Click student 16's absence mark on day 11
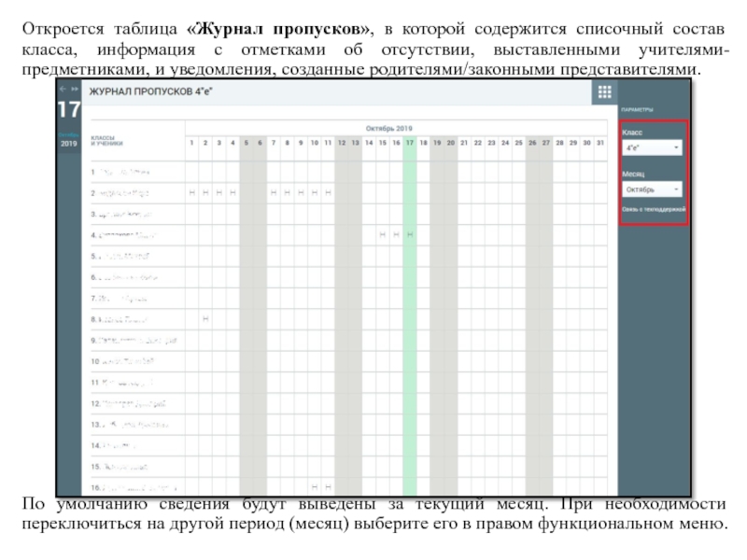Image resolution: width=747 pixels, height=560 pixels. click(328, 487)
